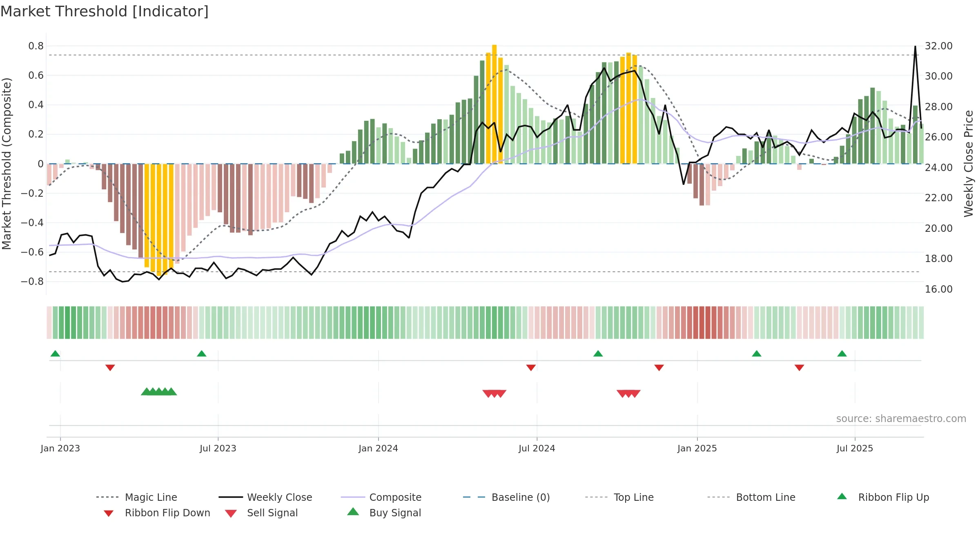
Task: Click the Market Threshold (Composite) axis title
Action: pos(7,164)
